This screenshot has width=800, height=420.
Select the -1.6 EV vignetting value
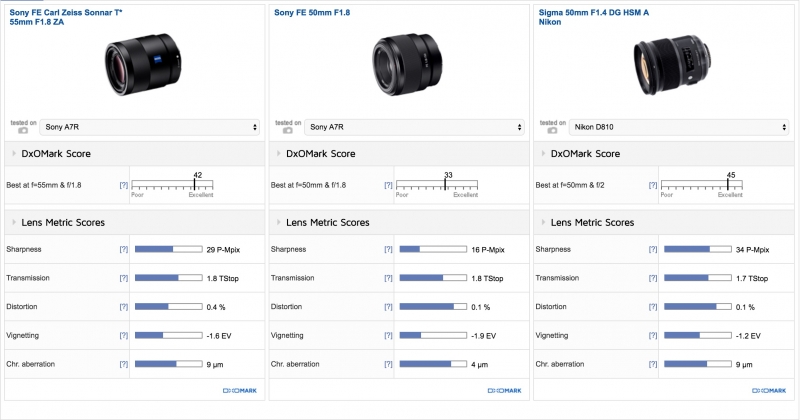(x=219, y=336)
